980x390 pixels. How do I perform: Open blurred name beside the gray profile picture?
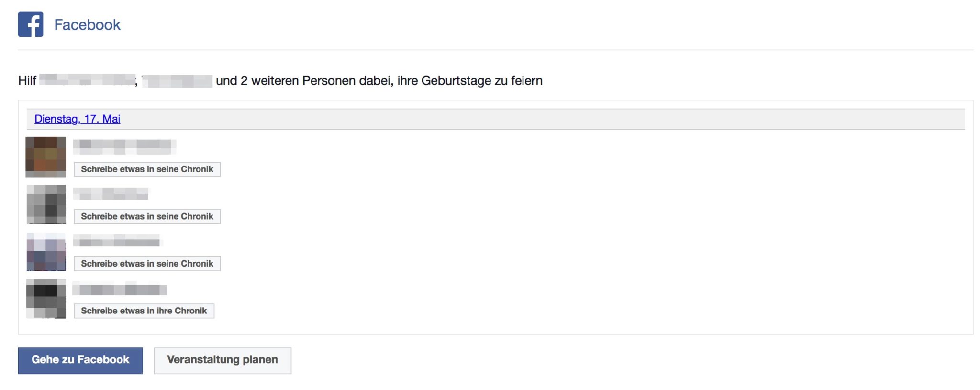(111, 194)
